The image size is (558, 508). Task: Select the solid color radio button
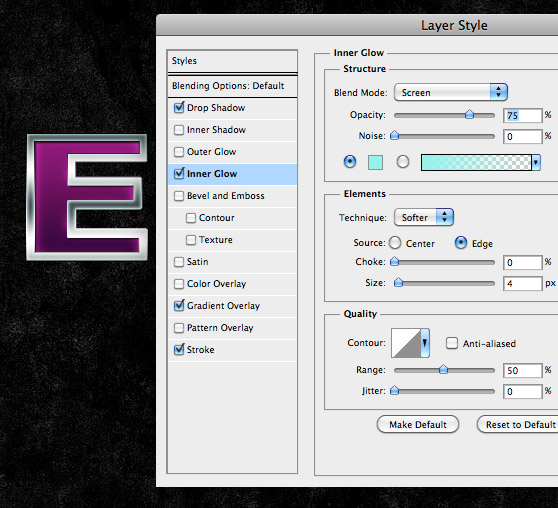(x=350, y=162)
